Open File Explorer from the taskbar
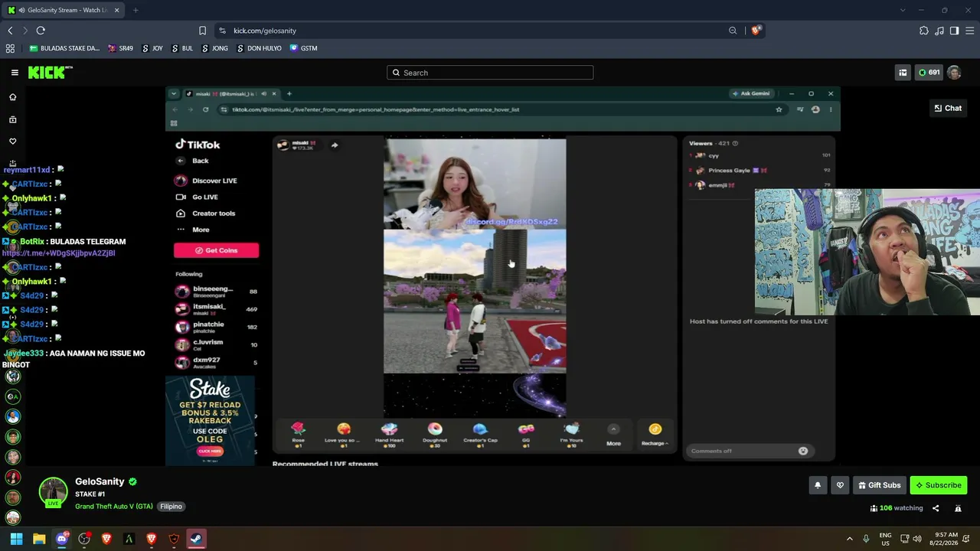 point(39,539)
